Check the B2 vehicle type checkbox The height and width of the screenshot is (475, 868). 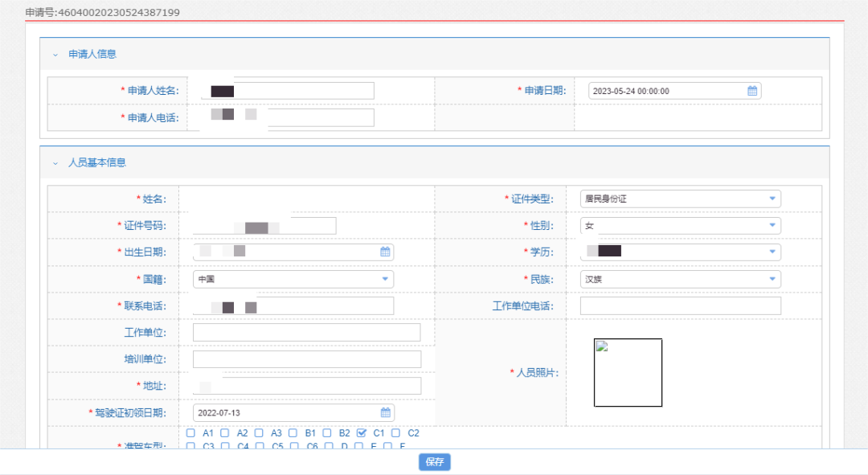(328, 432)
